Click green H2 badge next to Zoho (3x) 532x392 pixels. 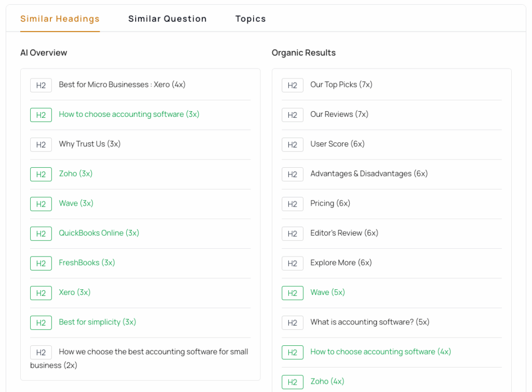41,174
